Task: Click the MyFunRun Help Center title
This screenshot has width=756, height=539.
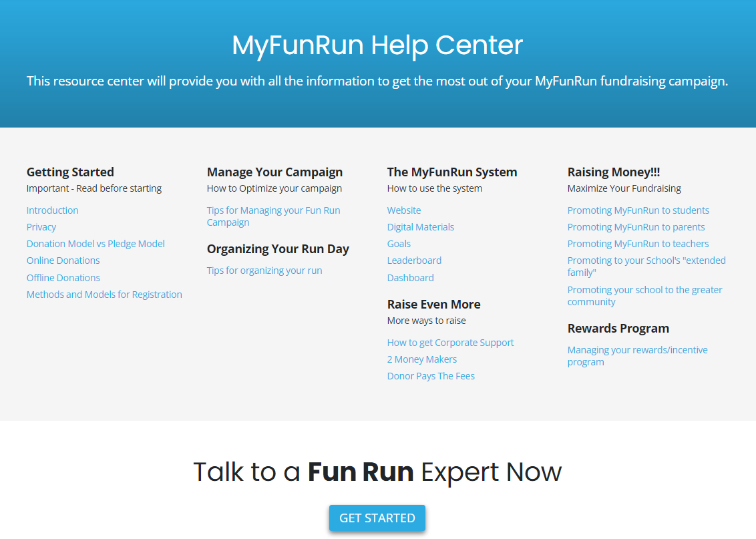Action: (x=377, y=45)
